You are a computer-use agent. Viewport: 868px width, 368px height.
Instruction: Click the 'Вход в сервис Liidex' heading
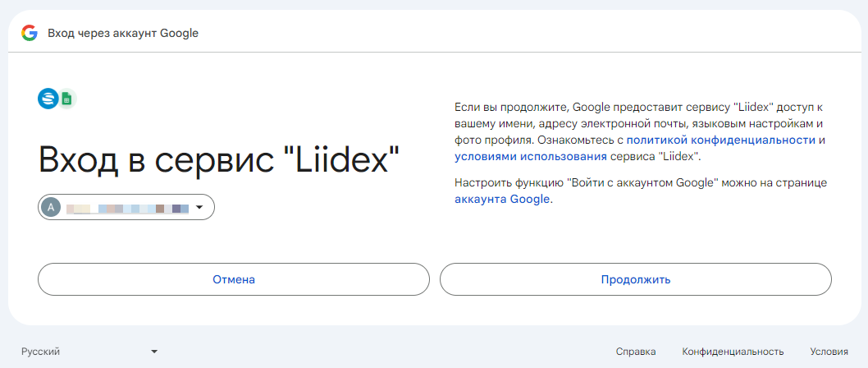(219, 160)
